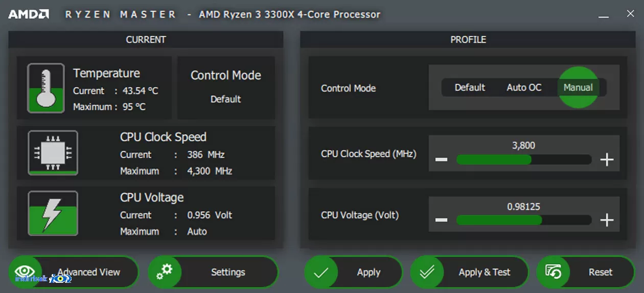This screenshot has height=293, width=644.
Task: Click the CPU Voltage heading in Current
Action: point(152,197)
